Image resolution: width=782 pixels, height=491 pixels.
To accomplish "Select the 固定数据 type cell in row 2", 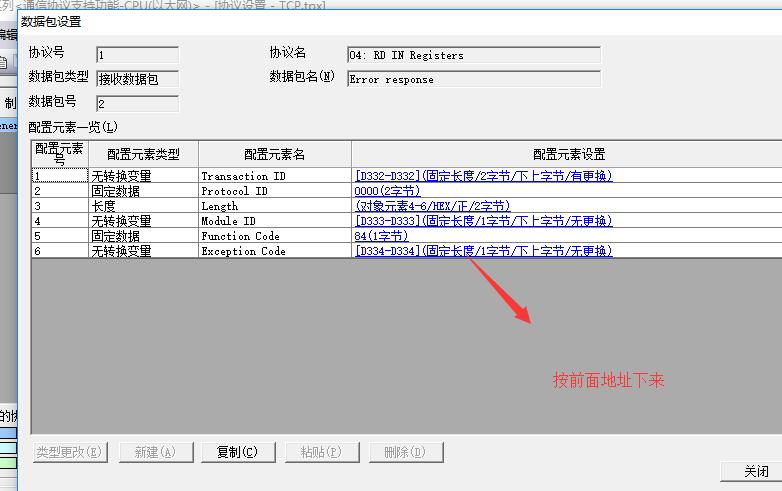I will coord(144,191).
